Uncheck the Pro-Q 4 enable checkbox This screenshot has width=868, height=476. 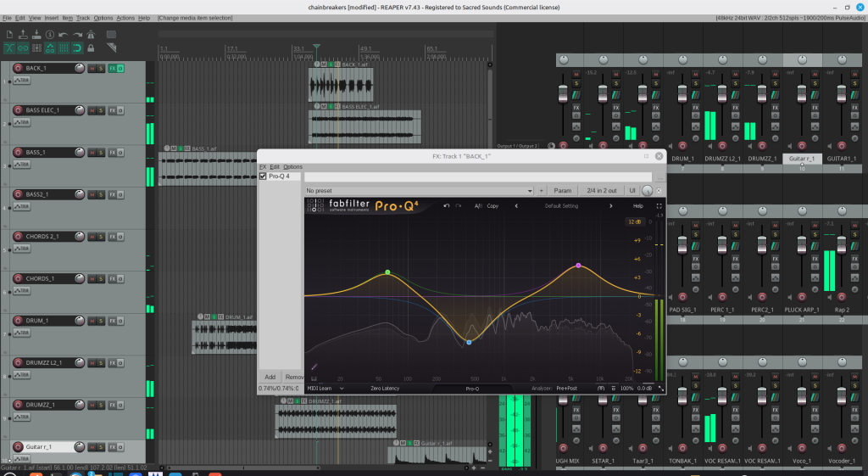263,176
